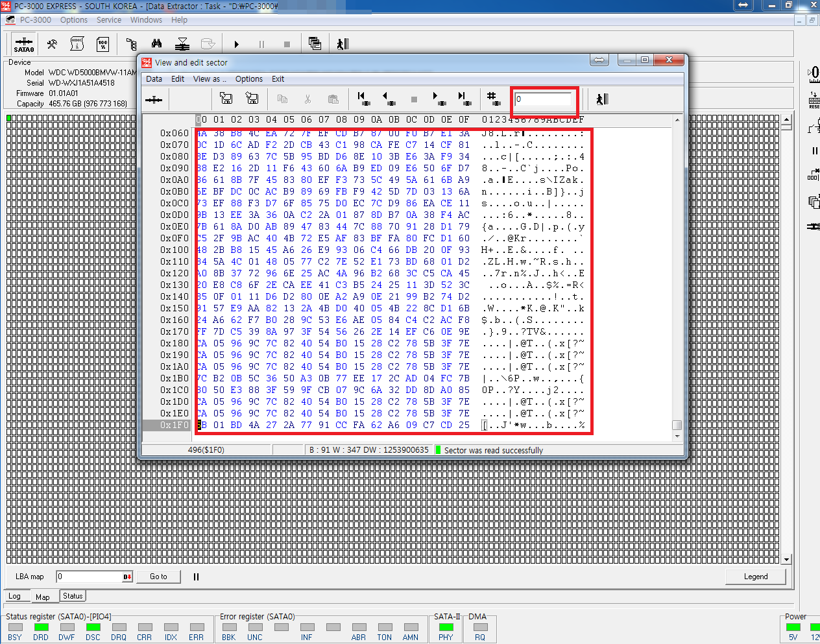Image resolution: width=820 pixels, height=644 pixels.
Task: Open the PC-3000 main menu
Action: tap(35, 20)
